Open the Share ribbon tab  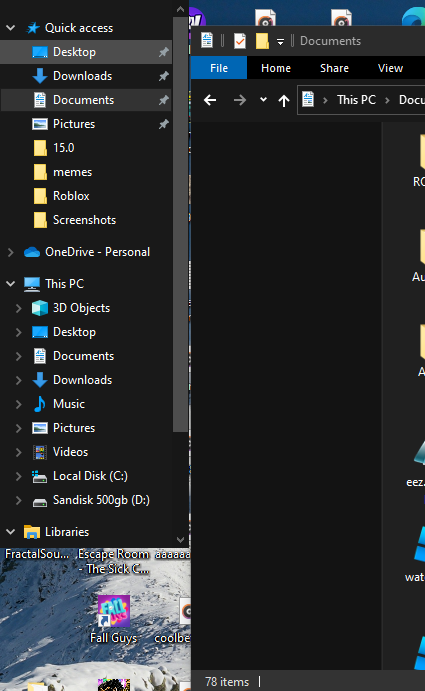pyautogui.click(x=334, y=68)
